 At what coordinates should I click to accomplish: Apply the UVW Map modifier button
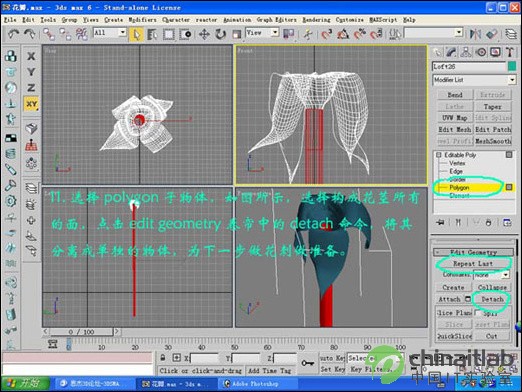point(455,118)
